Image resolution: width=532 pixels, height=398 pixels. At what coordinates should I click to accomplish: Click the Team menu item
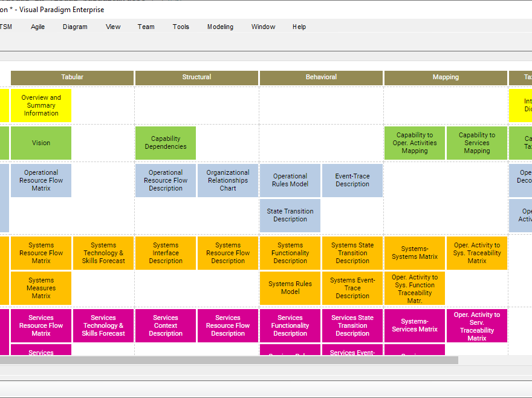coord(146,27)
